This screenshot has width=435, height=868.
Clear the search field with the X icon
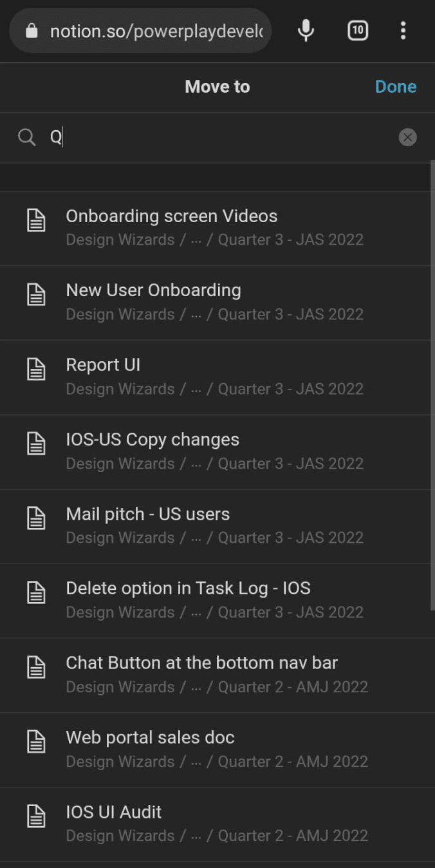pos(408,137)
